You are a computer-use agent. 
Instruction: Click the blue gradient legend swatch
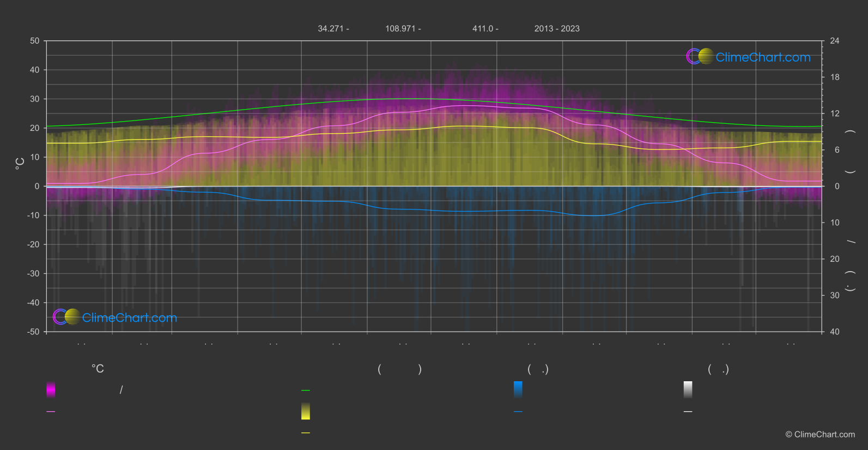(518, 389)
